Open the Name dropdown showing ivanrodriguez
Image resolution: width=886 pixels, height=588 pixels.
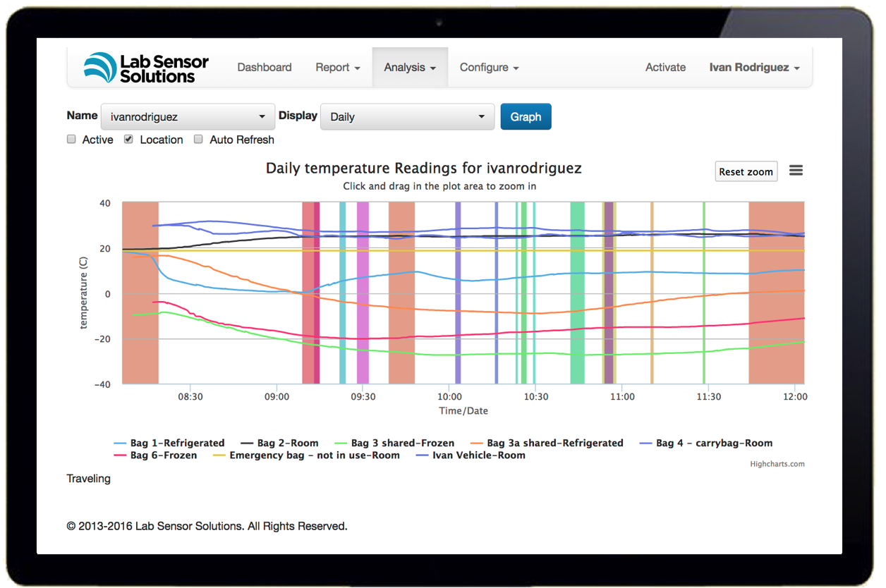pyautogui.click(x=188, y=117)
